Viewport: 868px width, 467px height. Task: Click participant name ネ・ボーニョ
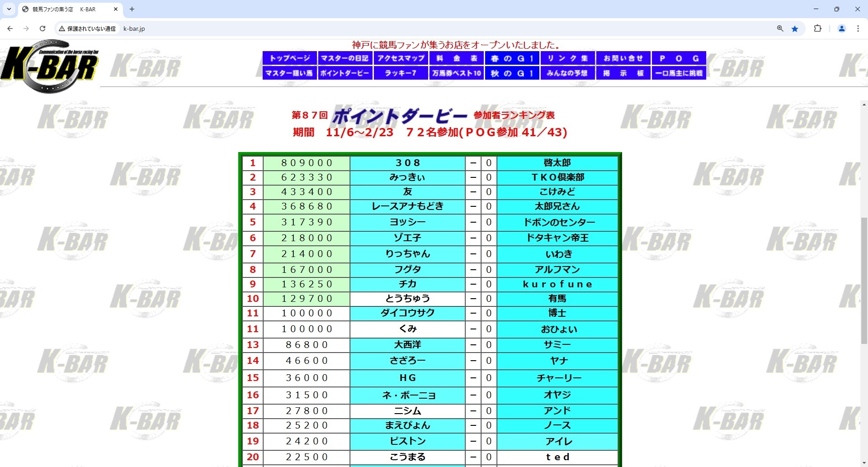(408, 395)
